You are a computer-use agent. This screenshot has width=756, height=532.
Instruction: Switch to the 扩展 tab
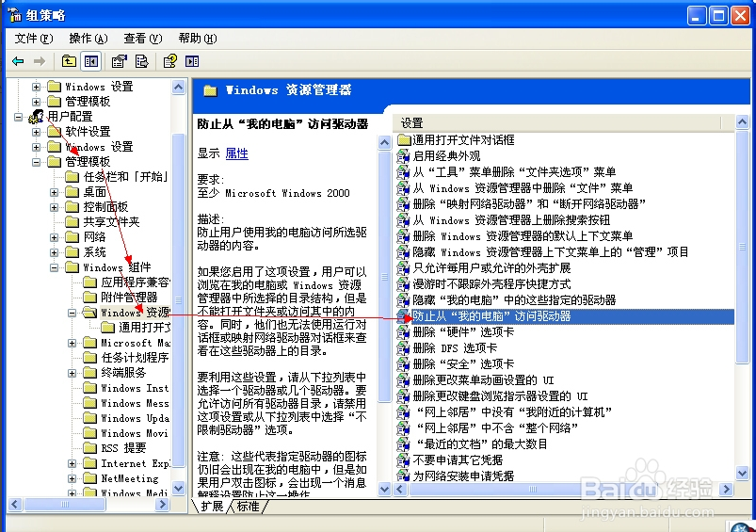212,507
